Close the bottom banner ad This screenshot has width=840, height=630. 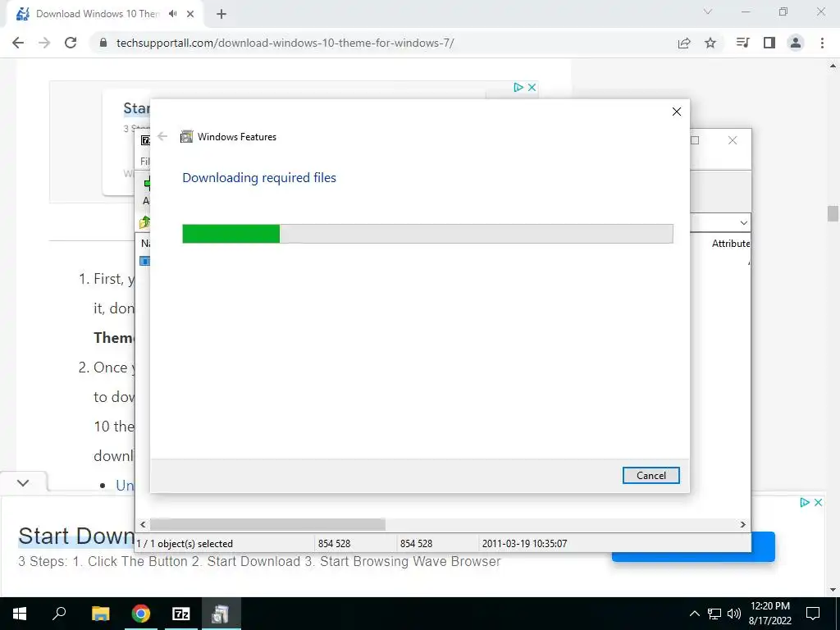(x=818, y=502)
